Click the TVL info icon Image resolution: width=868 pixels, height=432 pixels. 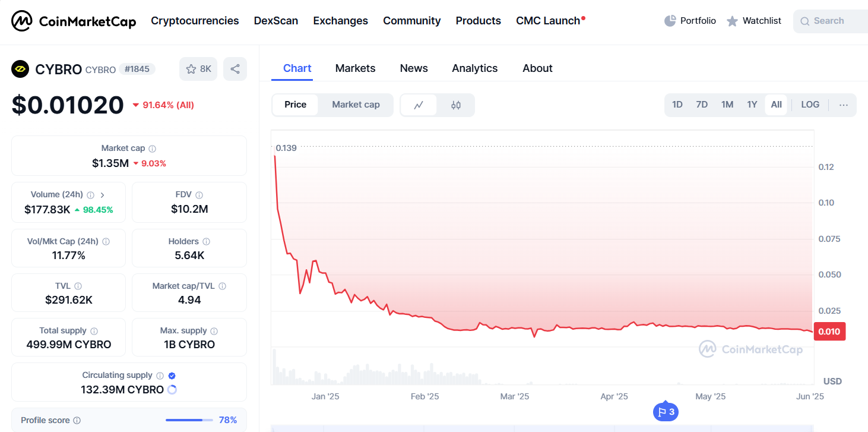[x=78, y=286]
